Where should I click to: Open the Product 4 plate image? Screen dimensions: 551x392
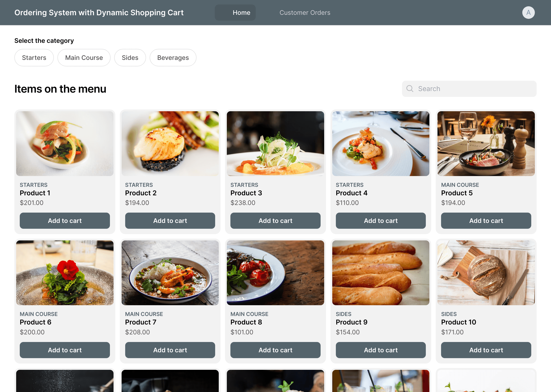point(381,143)
